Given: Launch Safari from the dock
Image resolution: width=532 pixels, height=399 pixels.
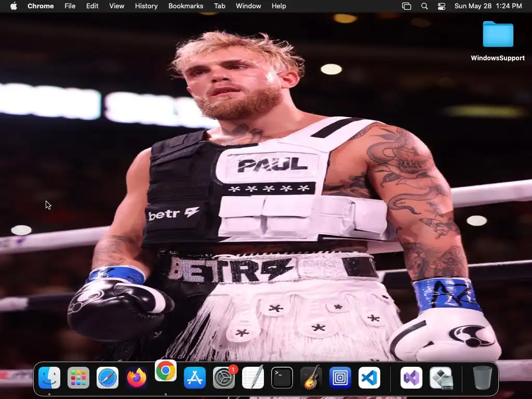Looking at the screenshot, I should (108, 378).
